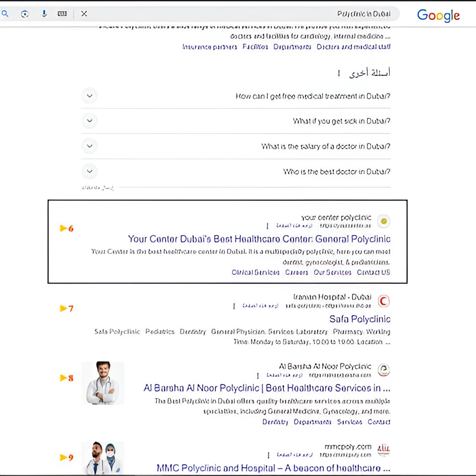Start voice search with microphone icon
This screenshot has width=476, height=476.
point(44,14)
